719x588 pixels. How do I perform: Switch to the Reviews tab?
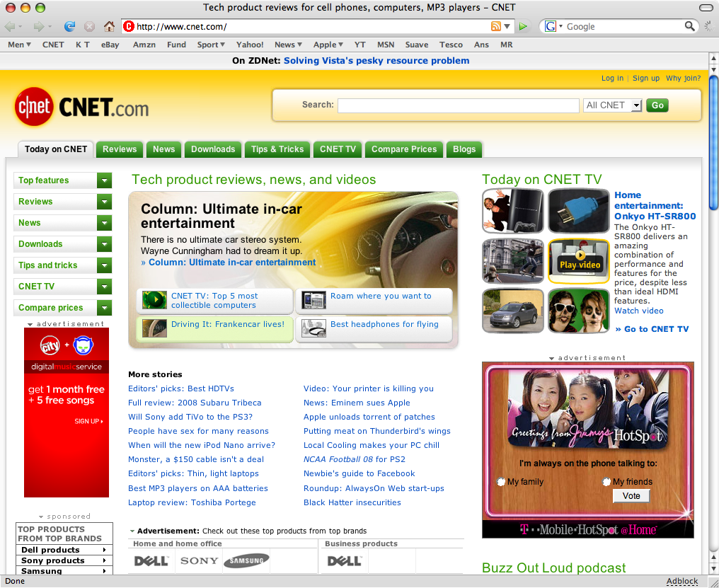click(x=120, y=149)
